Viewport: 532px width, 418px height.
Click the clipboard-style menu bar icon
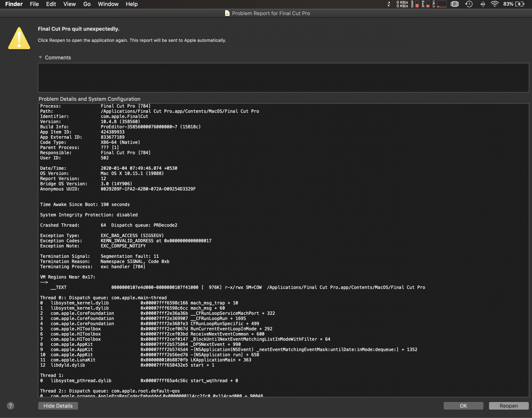click(x=455, y=4)
